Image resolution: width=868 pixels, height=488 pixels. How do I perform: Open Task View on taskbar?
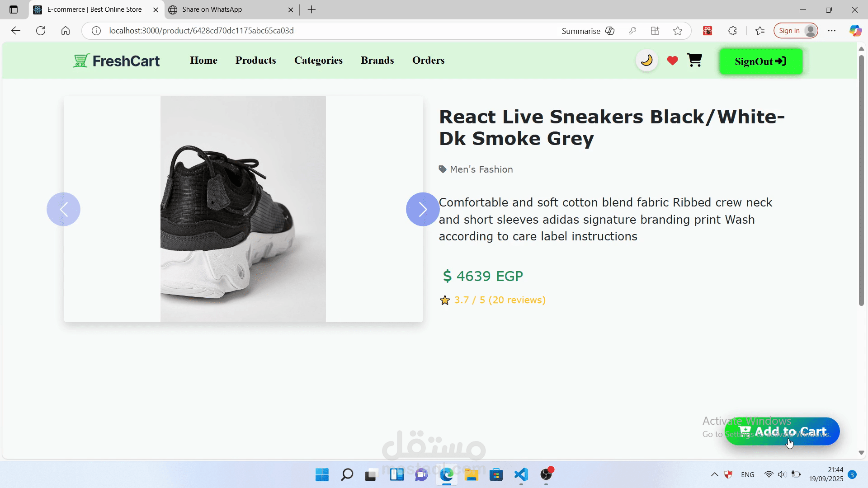[x=371, y=475]
